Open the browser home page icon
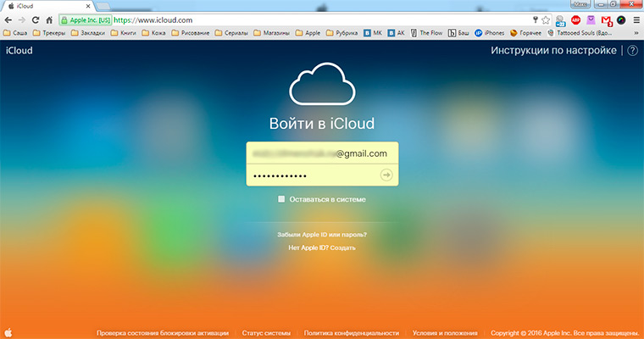 tap(49, 20)
